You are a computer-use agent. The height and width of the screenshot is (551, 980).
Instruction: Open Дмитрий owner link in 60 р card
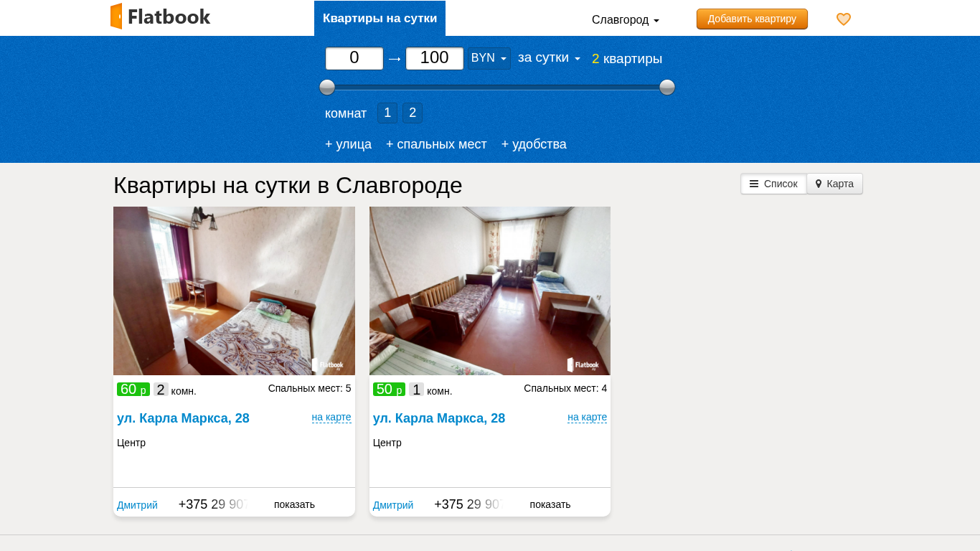pyautogui.click(x=137, y=505)
